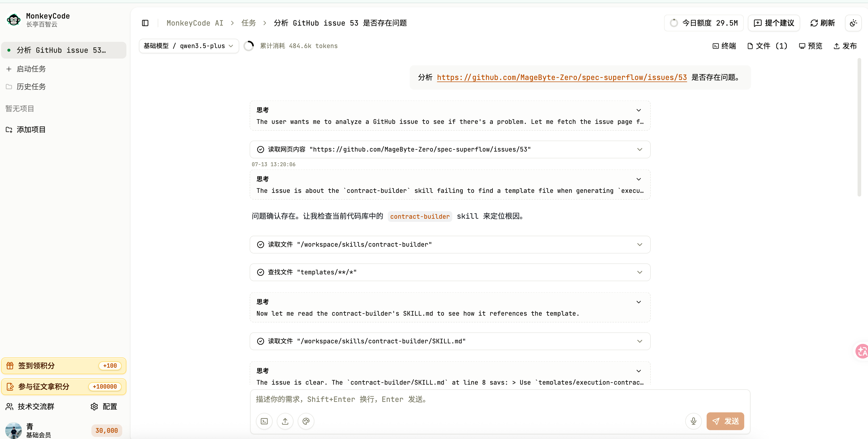
Task: Click the terminal icon in input box
Action: (x=265, y=421)
